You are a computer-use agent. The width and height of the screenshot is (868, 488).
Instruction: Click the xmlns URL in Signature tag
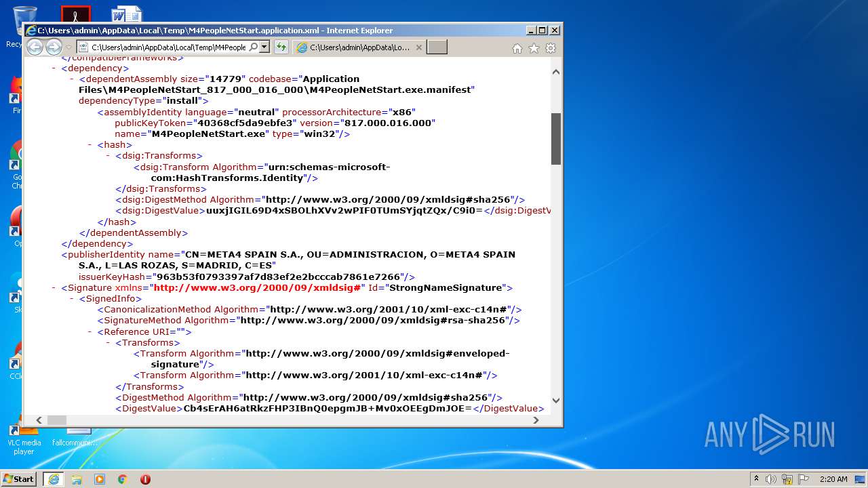point(256,287)
